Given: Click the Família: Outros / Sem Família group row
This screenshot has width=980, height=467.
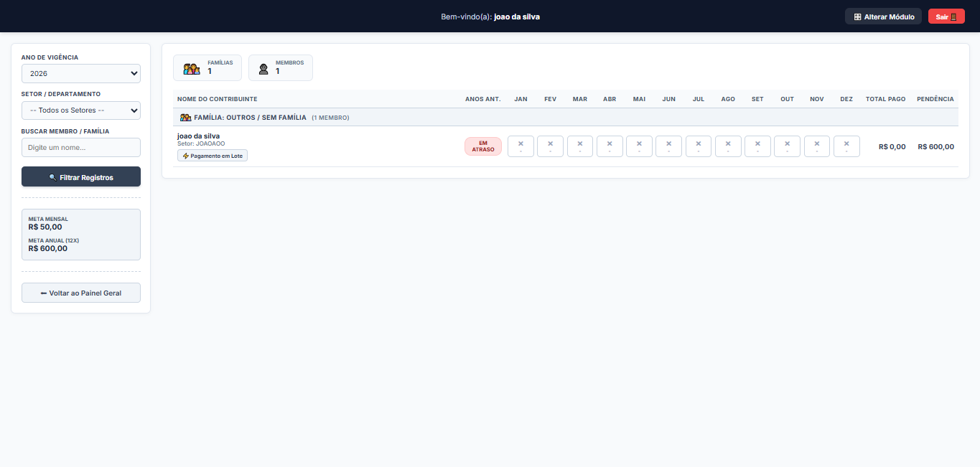Looking at the screenshot, I should (566, 117).
